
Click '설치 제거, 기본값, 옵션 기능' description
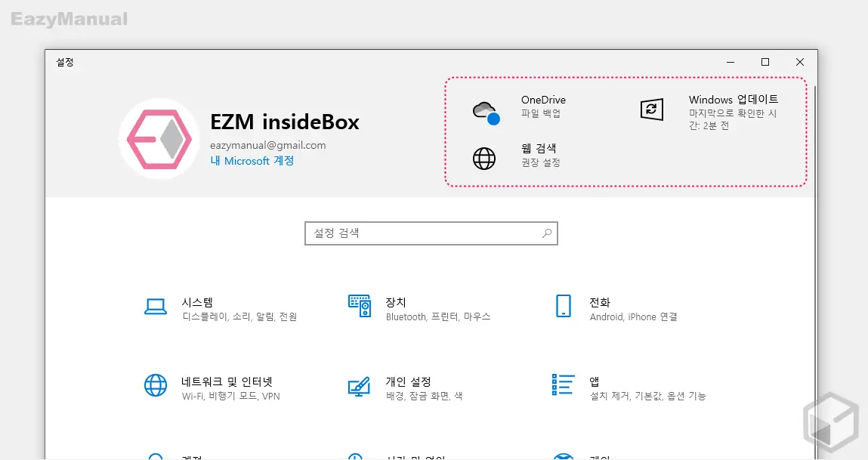647,396
